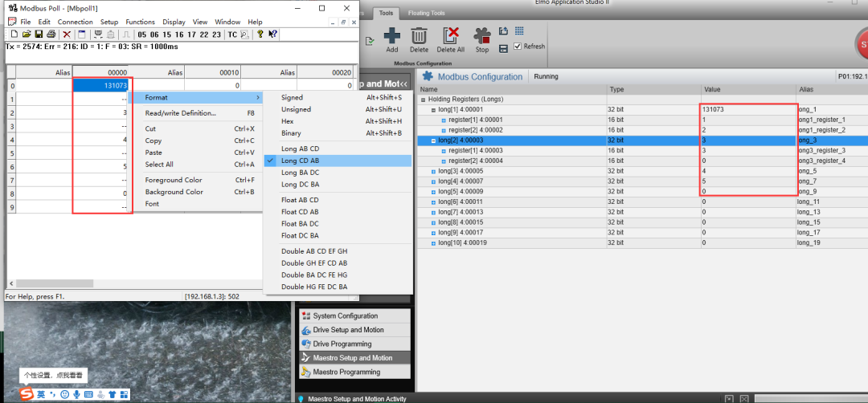Click the Sogou S input method icon
868x403 pixels.
click(x=27, y=394)
